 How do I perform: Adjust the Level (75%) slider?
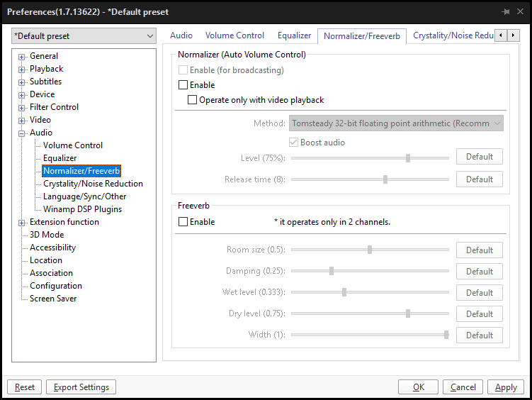point(408,158)
